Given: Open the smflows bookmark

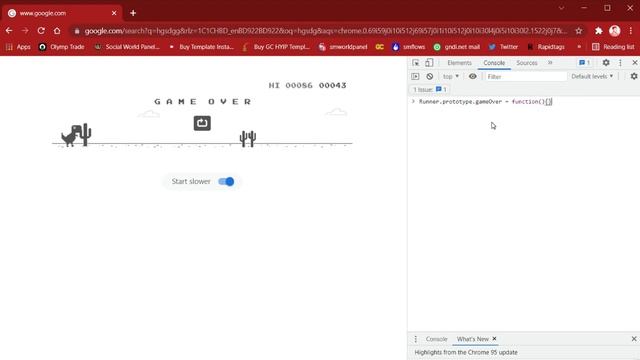Looking at the screenshot, I should (409, 47).
